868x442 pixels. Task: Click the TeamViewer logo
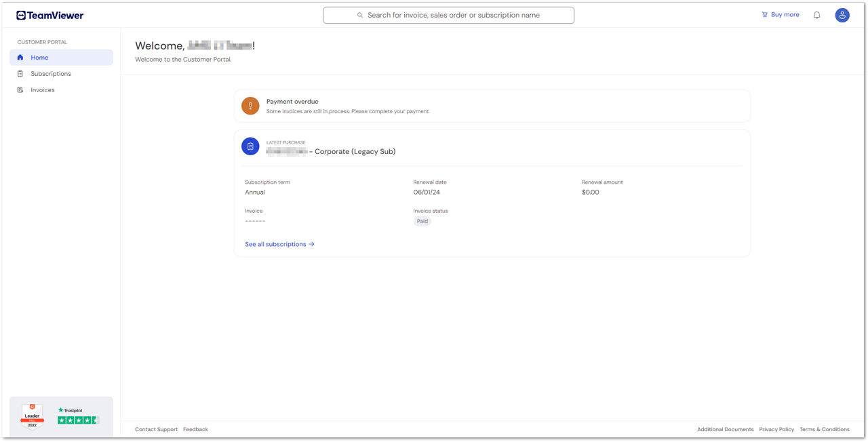coord(50,15)
